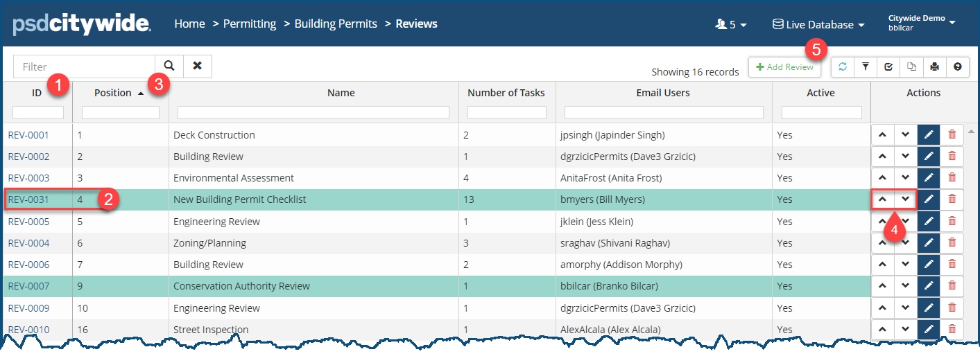Navigate to Permitting in breadcrumb
Screen dimensions: 980x356
pos(250,24)
